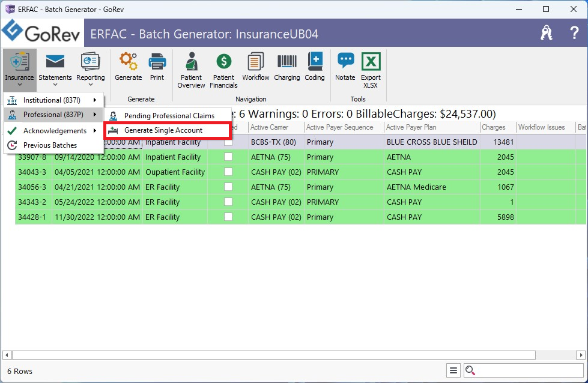The width and height of the screenshot is (588, 383).
Task: Sort by the Active Payer Plan header
Action: pyautogui.click(x=432, y=127)
